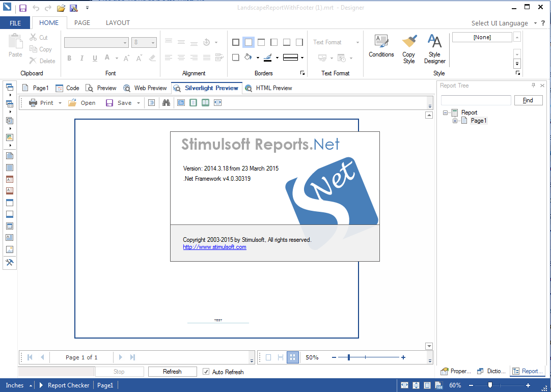Viewport: 551px width, 392px height.
Task: Click the Print icon in preview toolbar
Action: tap(33, 102)
